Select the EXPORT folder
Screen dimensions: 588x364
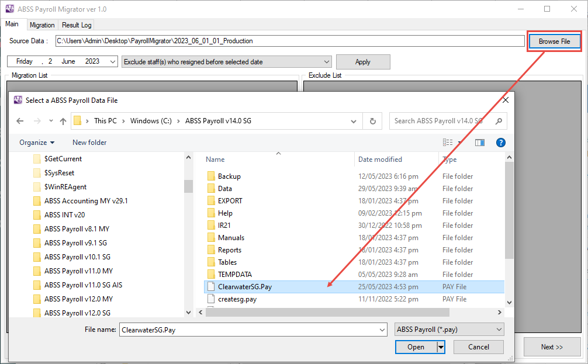point(230,201)
